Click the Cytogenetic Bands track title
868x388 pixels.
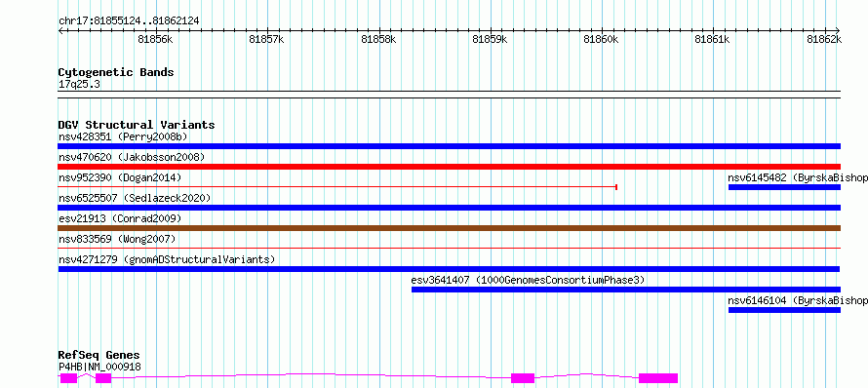[x=116, y=72]
